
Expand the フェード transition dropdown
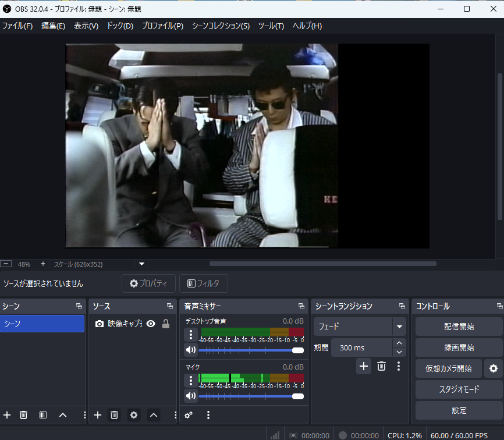pyautogui.click(x=399, y=327)
